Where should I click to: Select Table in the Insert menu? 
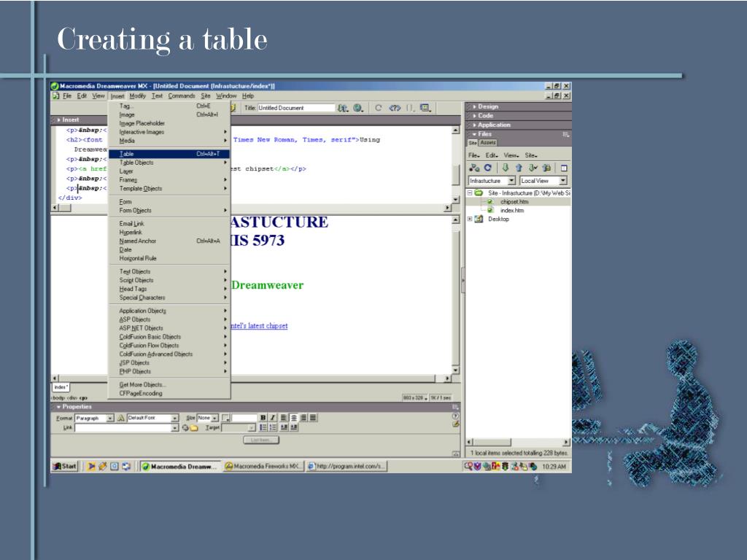point(169,154)
